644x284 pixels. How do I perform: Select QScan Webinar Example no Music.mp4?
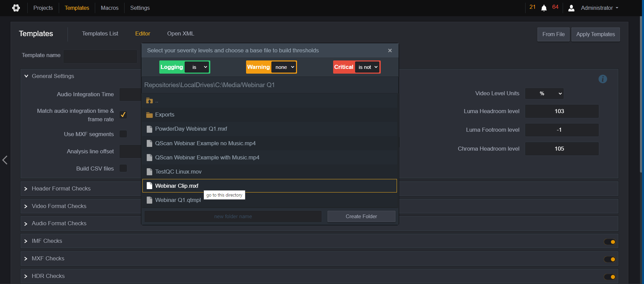pyautogui.click(x=269, y=143)
